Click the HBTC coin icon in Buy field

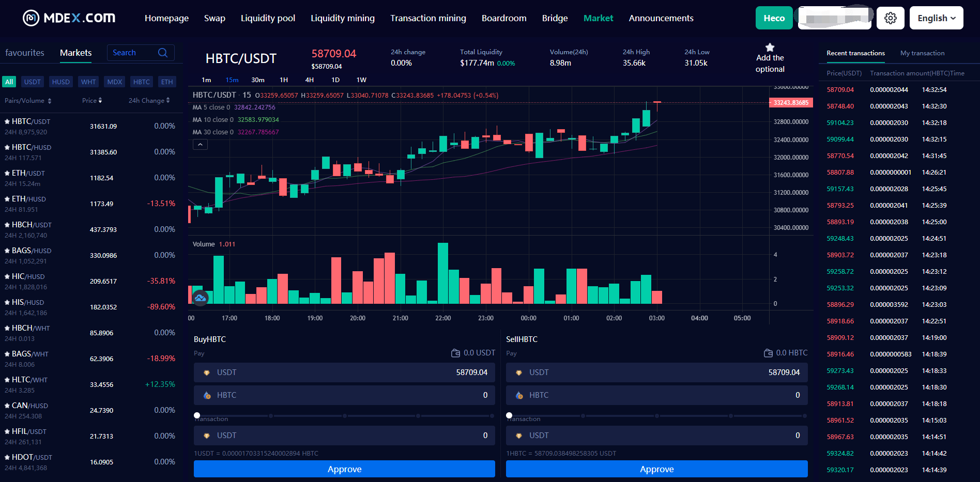pyautogui.click(x=207, y=395)
